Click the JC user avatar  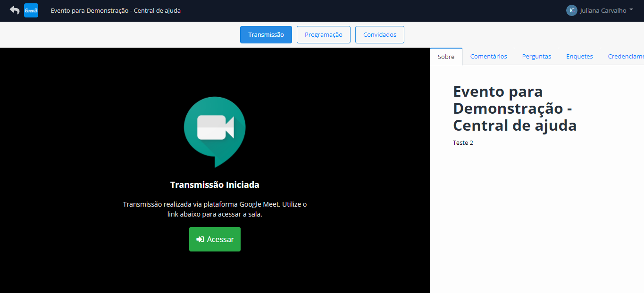click(571, 10)
